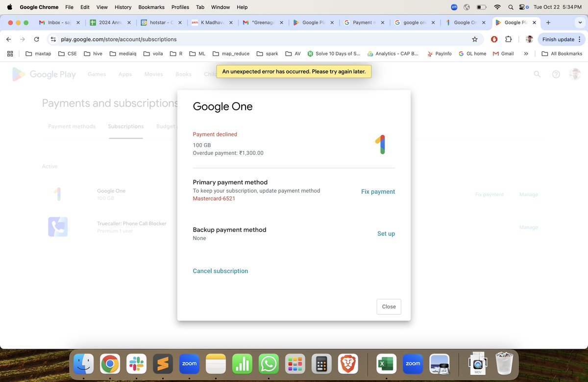
Task: Click Manage in the Truecaller row
Action: click(x=529, y=228)
